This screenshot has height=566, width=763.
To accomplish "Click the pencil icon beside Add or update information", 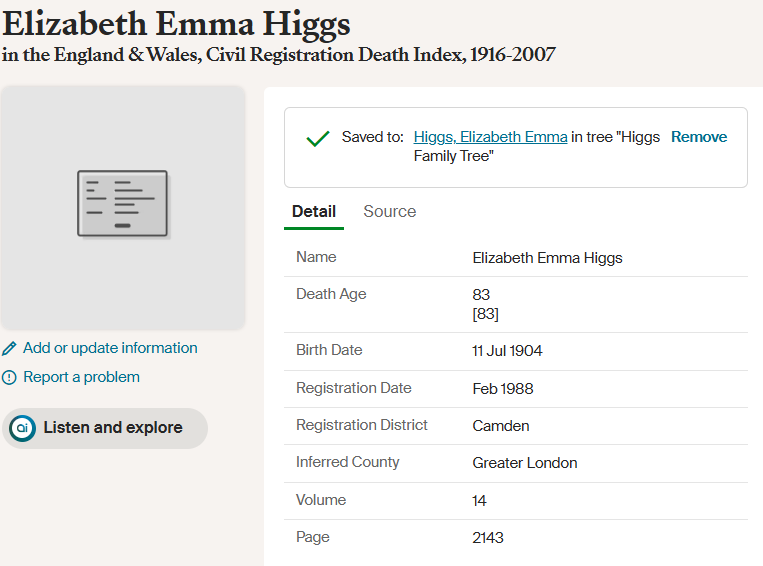I will tap(10, 349).
